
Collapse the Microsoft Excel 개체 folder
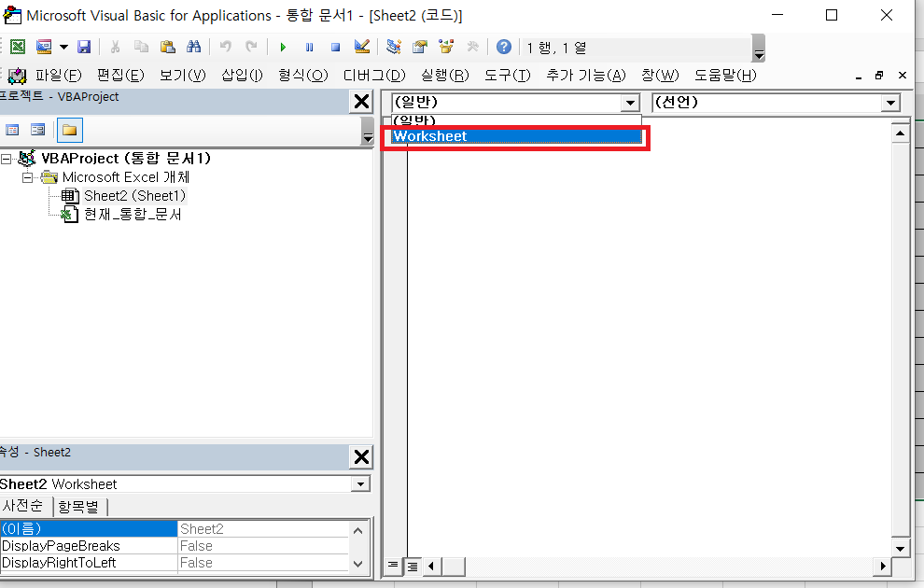27,177
